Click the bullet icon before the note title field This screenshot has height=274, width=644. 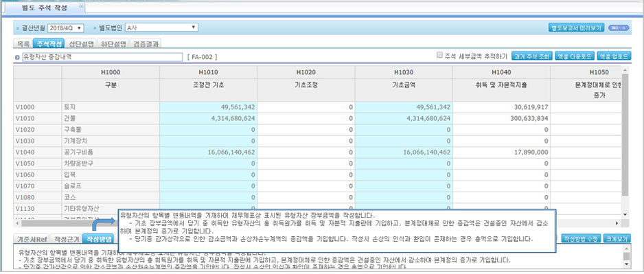coord(17,57)
